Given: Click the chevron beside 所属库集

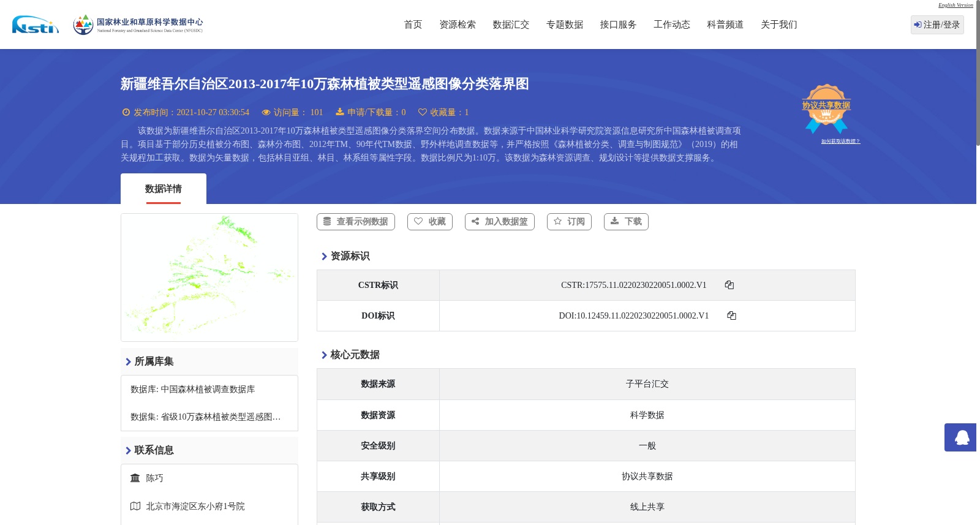Looking at the screenshot, I should (x=128, y=362).
